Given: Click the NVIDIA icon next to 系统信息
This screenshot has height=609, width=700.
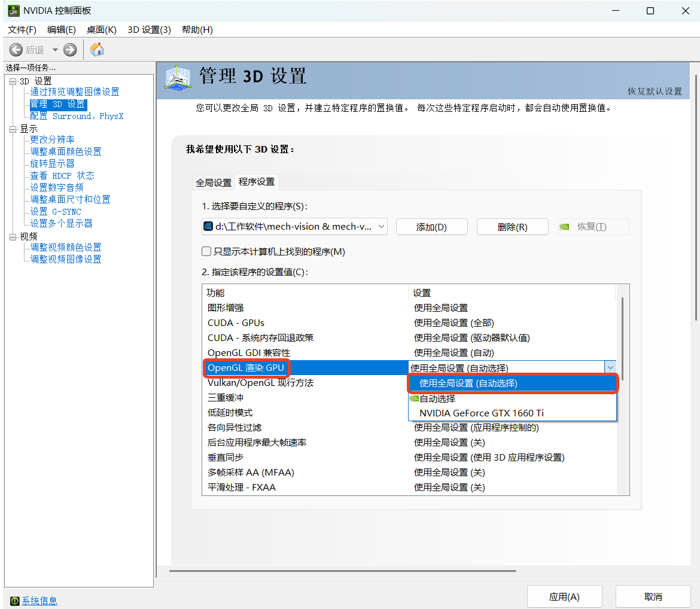Looking at the screenshot, I should click(13, 601).
